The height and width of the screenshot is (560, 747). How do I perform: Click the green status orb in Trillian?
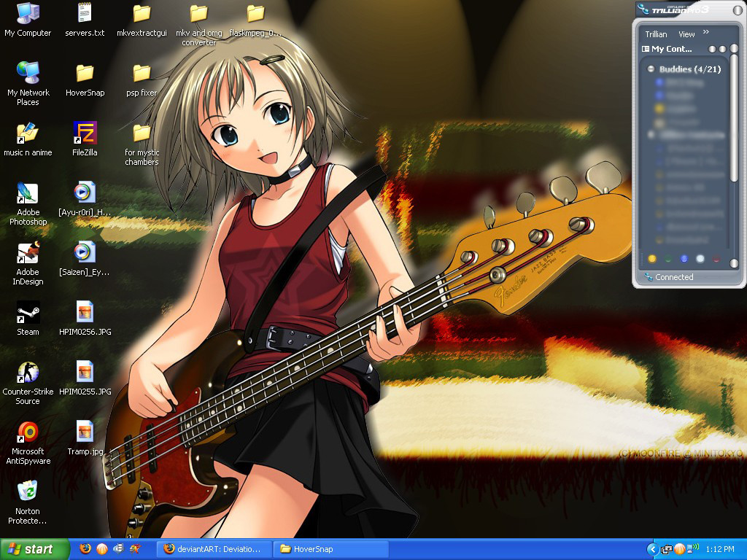point(668,259)
